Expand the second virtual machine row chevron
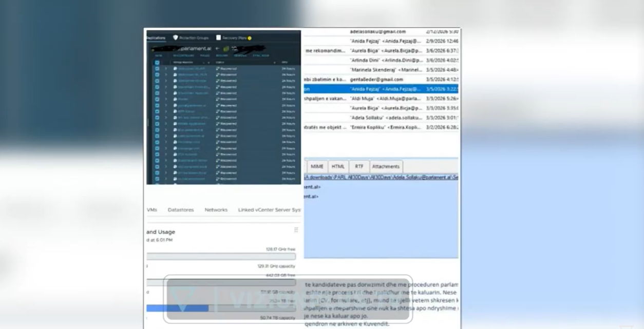 tap(166, 74)
